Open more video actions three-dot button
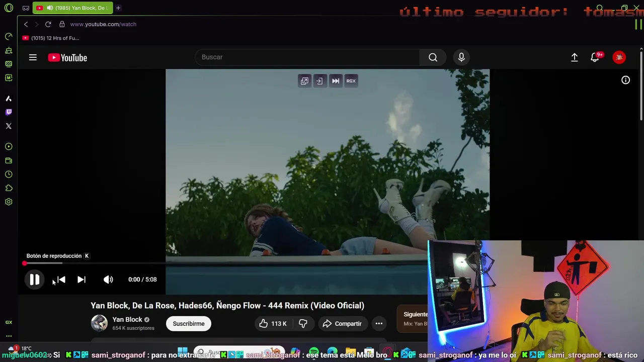 pyautogui.click(x=379, y=324)
